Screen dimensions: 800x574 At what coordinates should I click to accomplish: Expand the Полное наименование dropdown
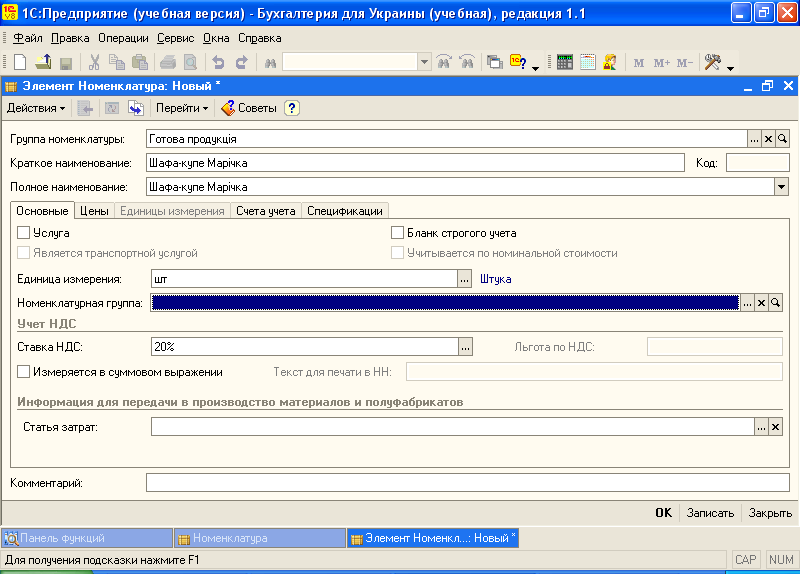pos(781,187)
